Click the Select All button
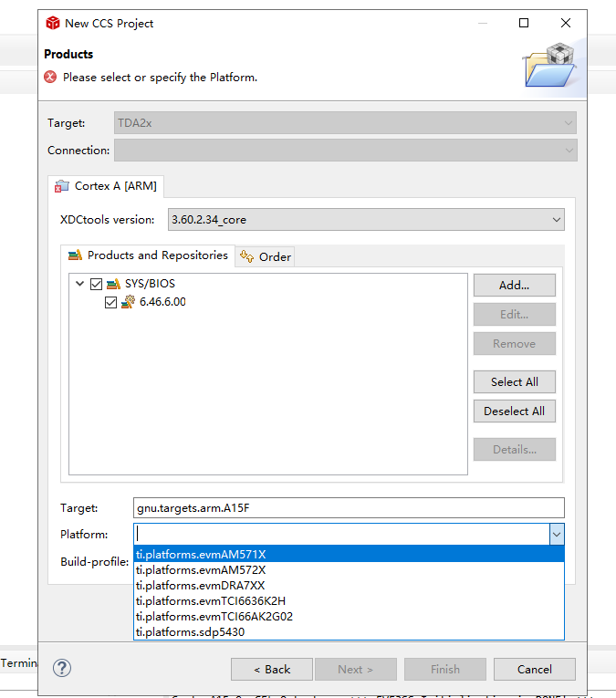The height and width of the screenshot is (698, 616). click(x=515, y=382)
